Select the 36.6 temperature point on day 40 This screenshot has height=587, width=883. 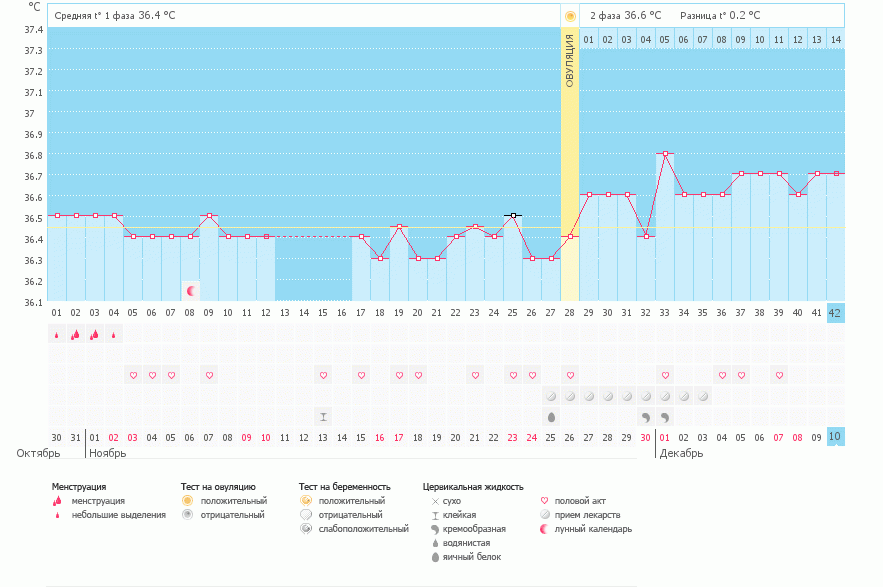coord(799,194)
